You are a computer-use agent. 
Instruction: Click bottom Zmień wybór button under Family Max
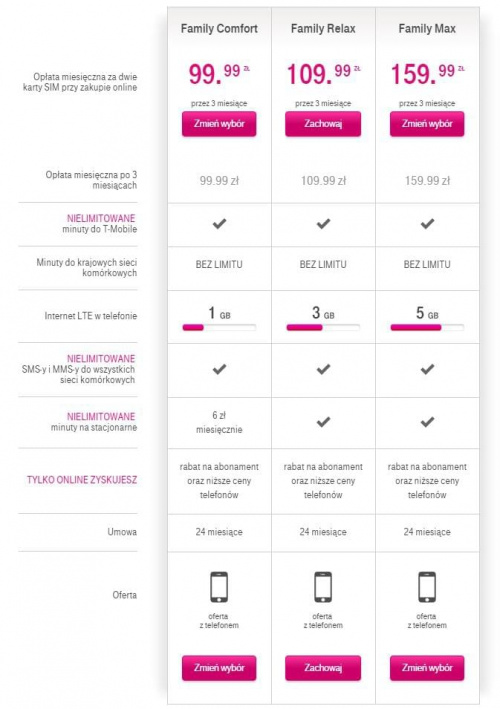click(x=427, y=668)
